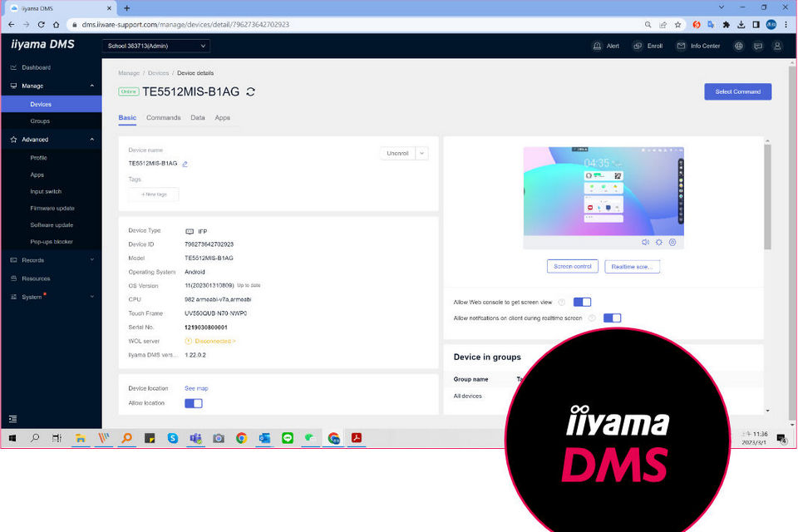Click the Screen control button
Image resolution: width=798 pixels, height=532 pixels.
(572, 266)
